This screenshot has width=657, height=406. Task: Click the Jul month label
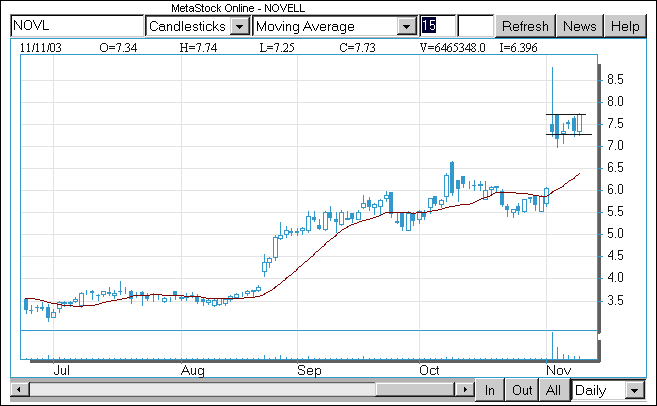click(x=62, y=370)
